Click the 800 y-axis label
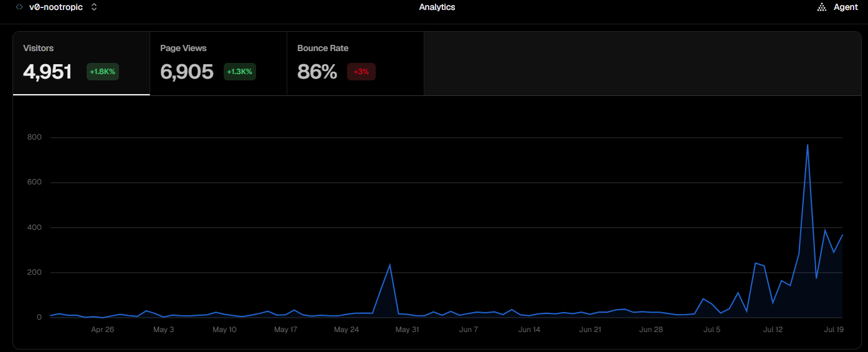Screen dimensions: 868x352 click(34, 138)
